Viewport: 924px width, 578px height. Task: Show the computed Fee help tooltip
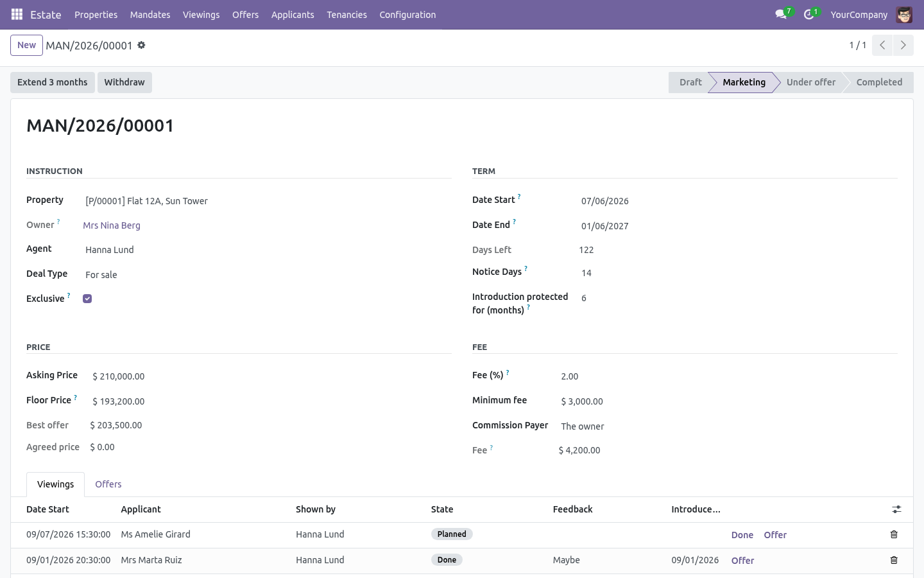tap(492, 448)
